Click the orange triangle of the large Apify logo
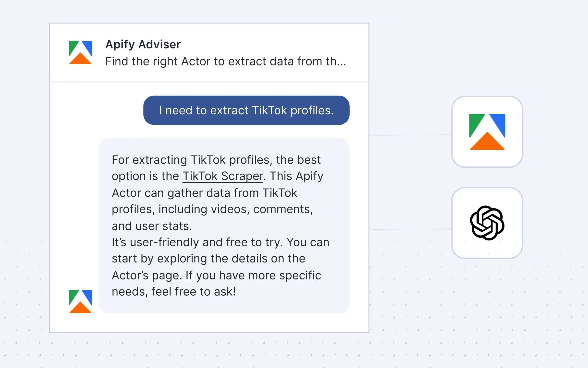Screen dimensions: 588x368 click(487, 143)
